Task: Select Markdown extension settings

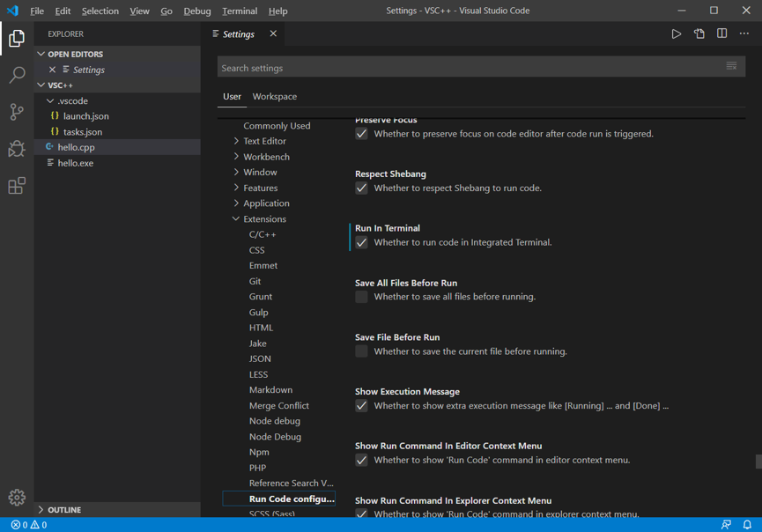Action: coord(270,389)
